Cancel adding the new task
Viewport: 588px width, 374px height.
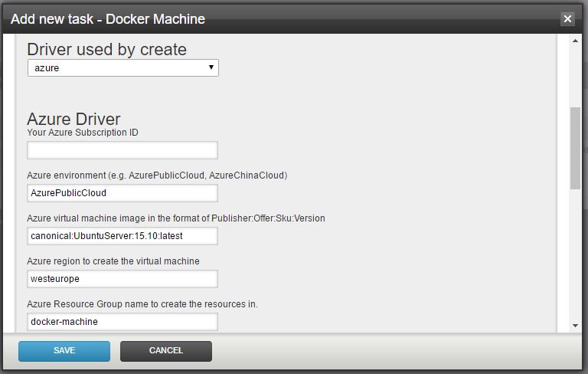coord(166,351)
